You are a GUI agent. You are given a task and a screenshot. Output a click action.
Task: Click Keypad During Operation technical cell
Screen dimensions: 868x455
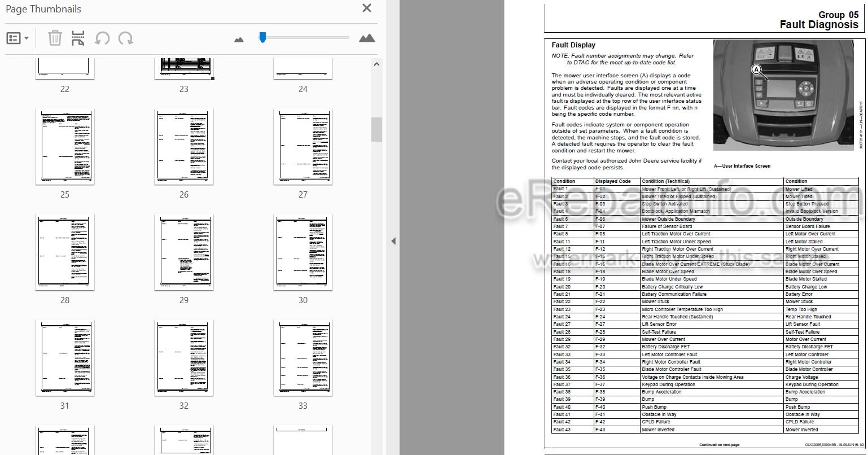[x=712, y=384]
